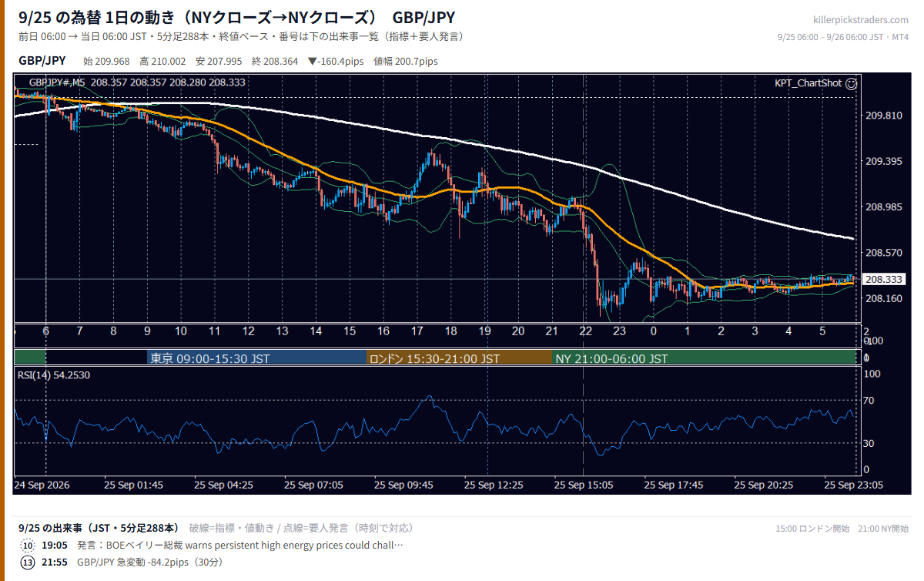Click the 9/25 の出来事 list heading

[x=99, y=528]
